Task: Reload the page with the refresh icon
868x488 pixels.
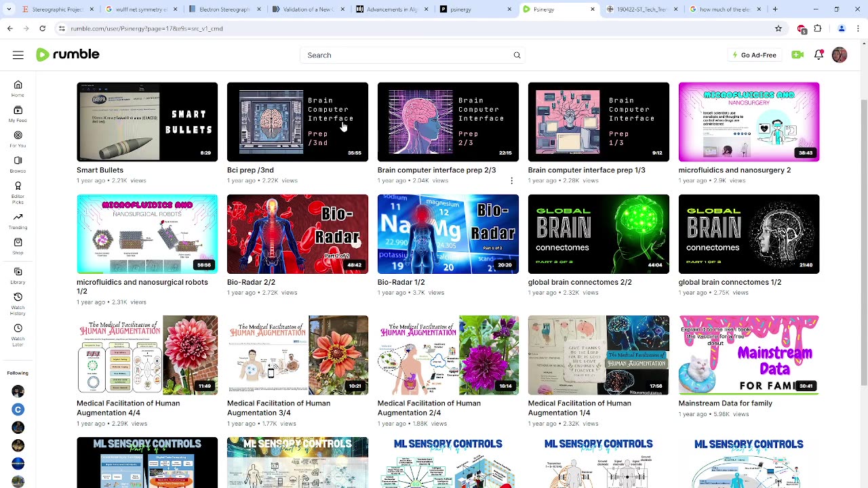Action: tap(42, 28)
